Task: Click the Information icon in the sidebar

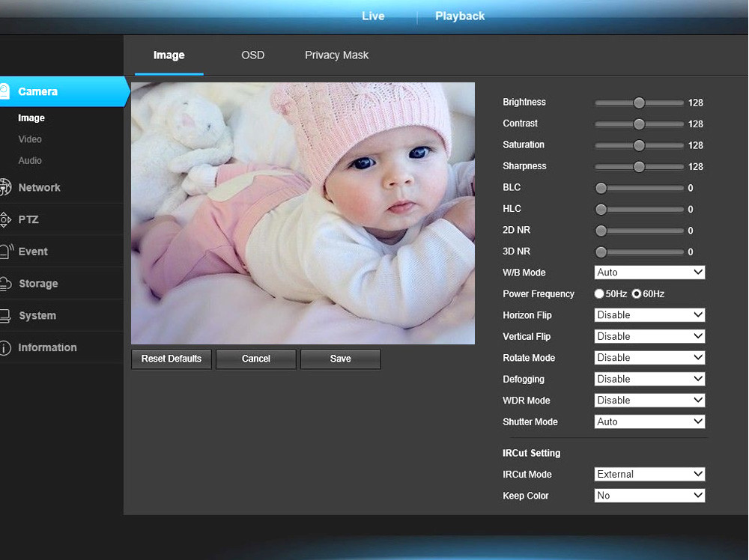Action: click(x=4, y=347)
